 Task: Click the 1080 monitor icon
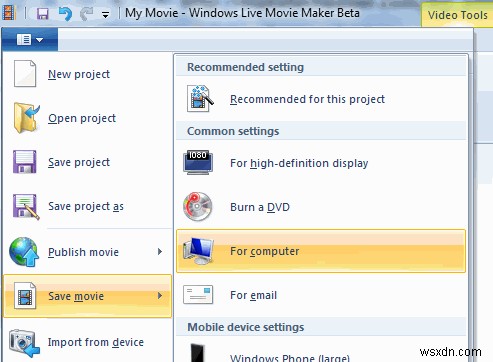(x=198, y=163)
